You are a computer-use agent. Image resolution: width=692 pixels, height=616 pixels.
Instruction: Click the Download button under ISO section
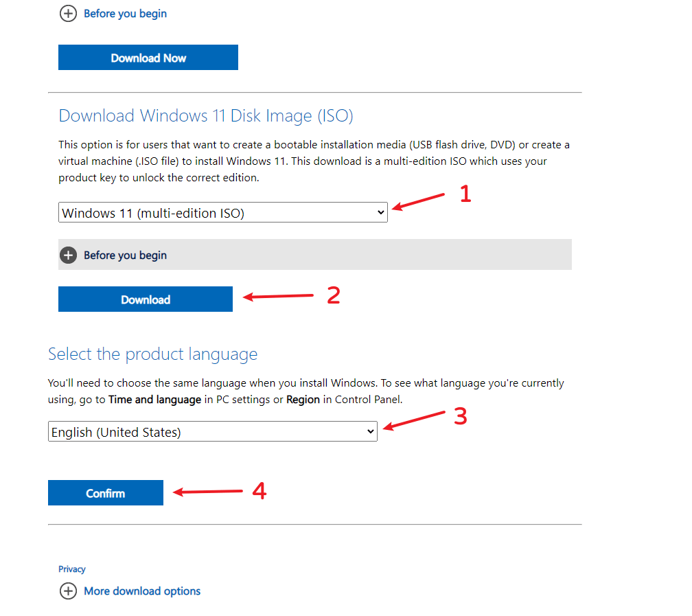point(146,299)
